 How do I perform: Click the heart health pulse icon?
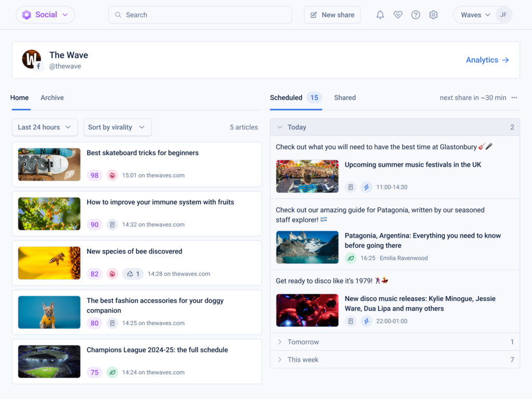[x=397, y=15]
